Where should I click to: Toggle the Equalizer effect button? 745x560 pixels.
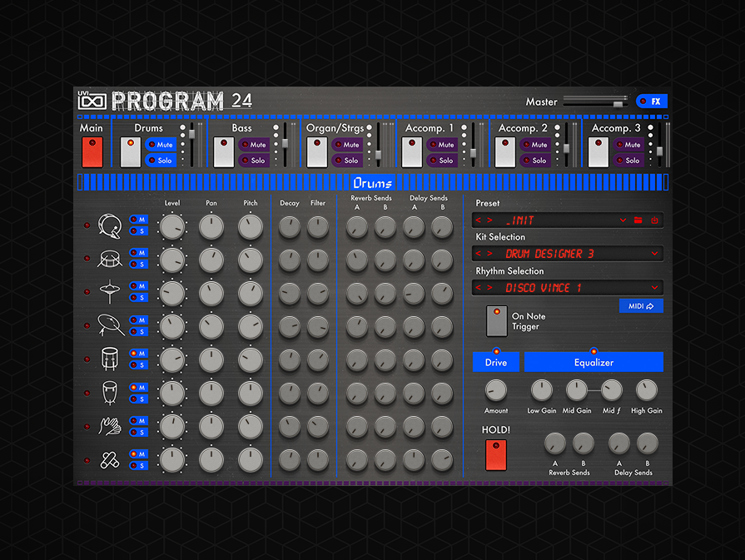(594, 362)
